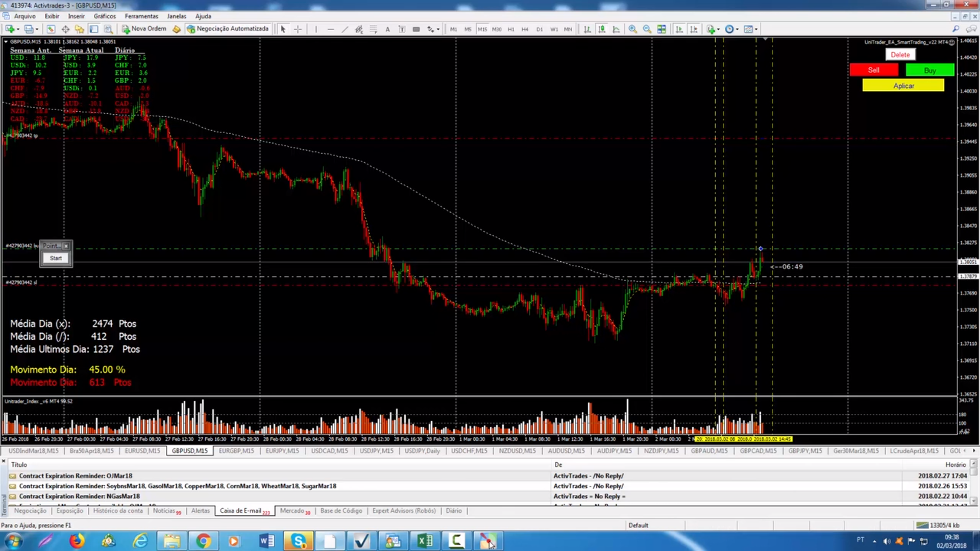The image size is (980, 551).
Task: Expand periodicity clock dropdown
Action: point(737,29)
